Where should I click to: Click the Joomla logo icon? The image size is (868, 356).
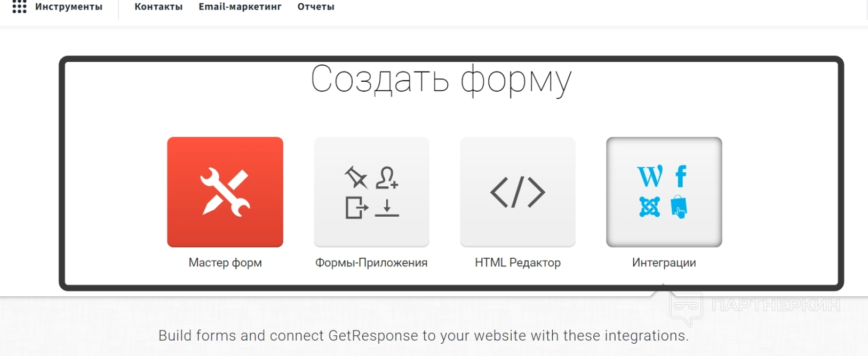[650, 207]
